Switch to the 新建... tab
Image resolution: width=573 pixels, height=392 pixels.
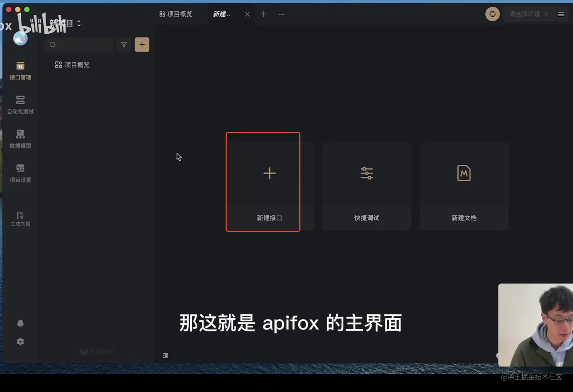click(222, 14)
